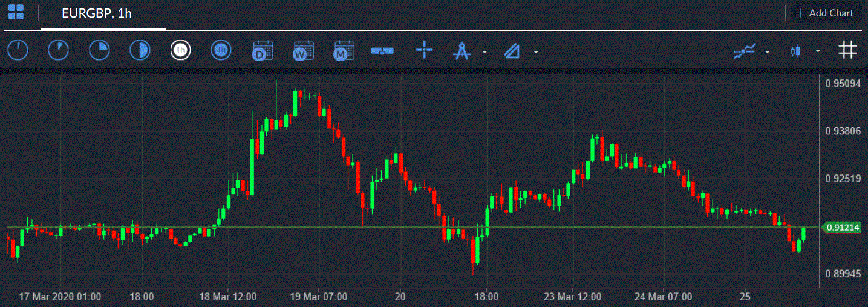Select the small-wedge clock timeframe icon
The width and height of the screenshot is (868, 307).
59,50
